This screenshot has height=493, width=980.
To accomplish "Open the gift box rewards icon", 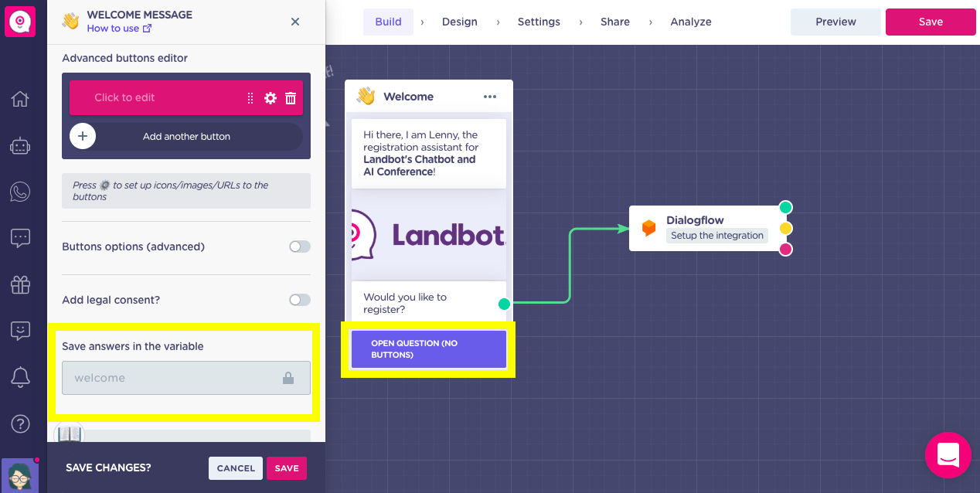I will [20, 284].
